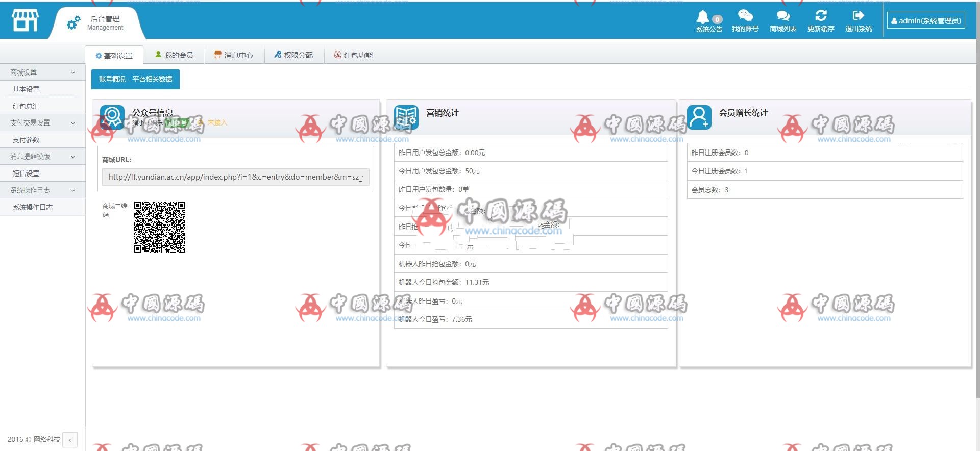
Task: Click the marketing statistics book icon
Action: pos(406,117)
